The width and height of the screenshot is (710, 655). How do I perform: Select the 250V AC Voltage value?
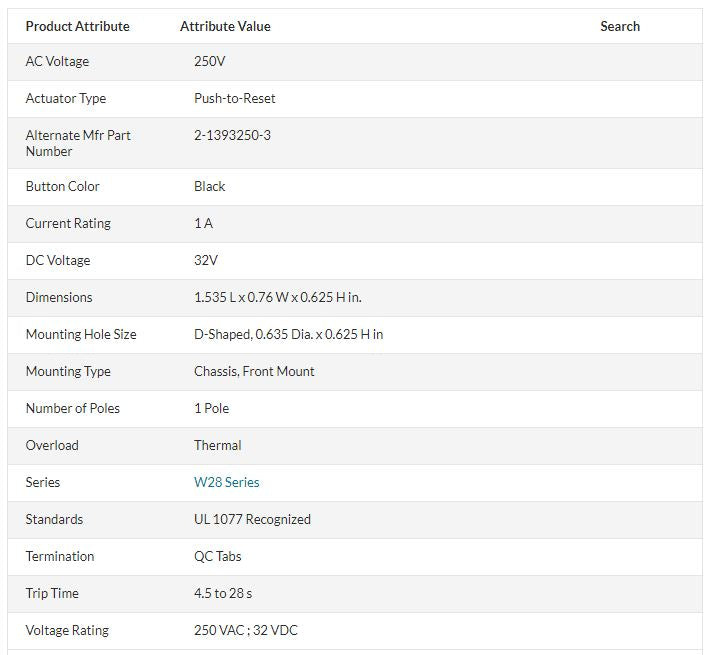209,61
